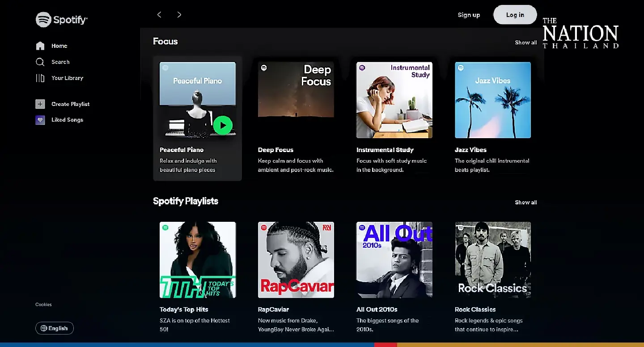The image size is (644, 347).
Task: Click "The biggest songs of the 2010s"
Action: 388,325
